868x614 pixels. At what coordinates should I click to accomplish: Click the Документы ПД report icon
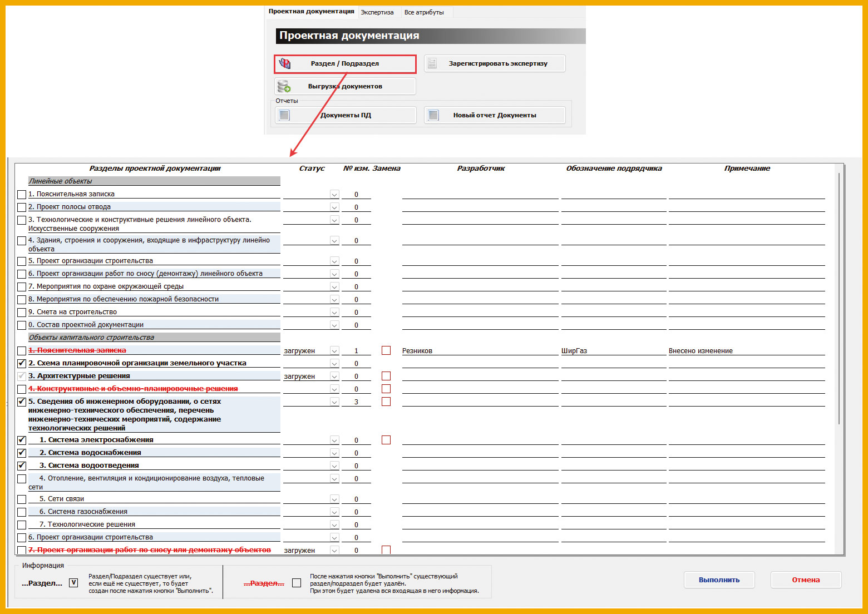(284, 115)
